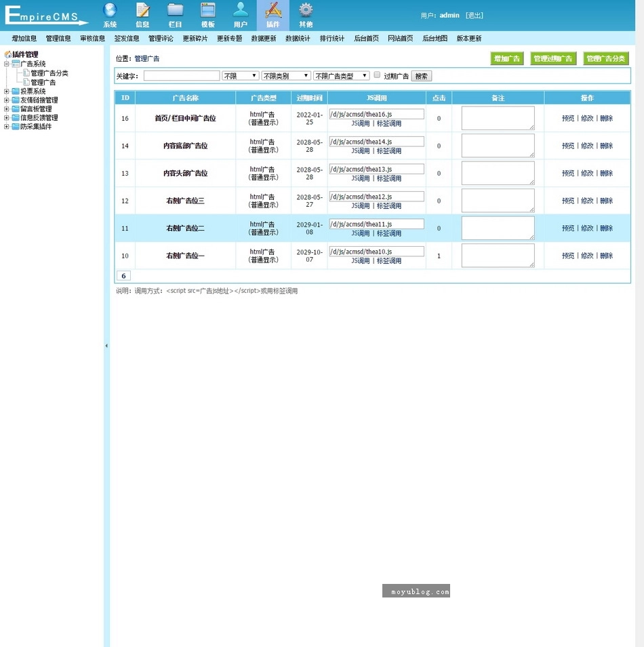Click the 搜索 button
The width and height of the screenshot is (644, 647).
coord(421,76)
